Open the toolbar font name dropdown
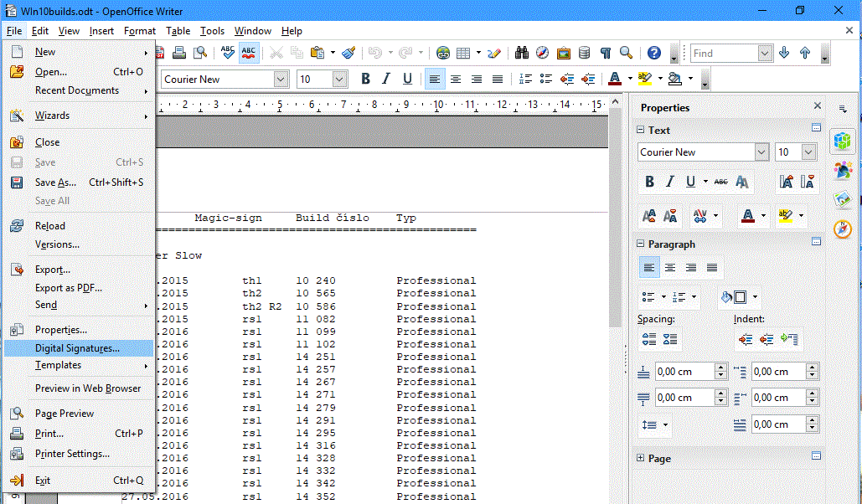The image size is (862, 504). (281, 79)
